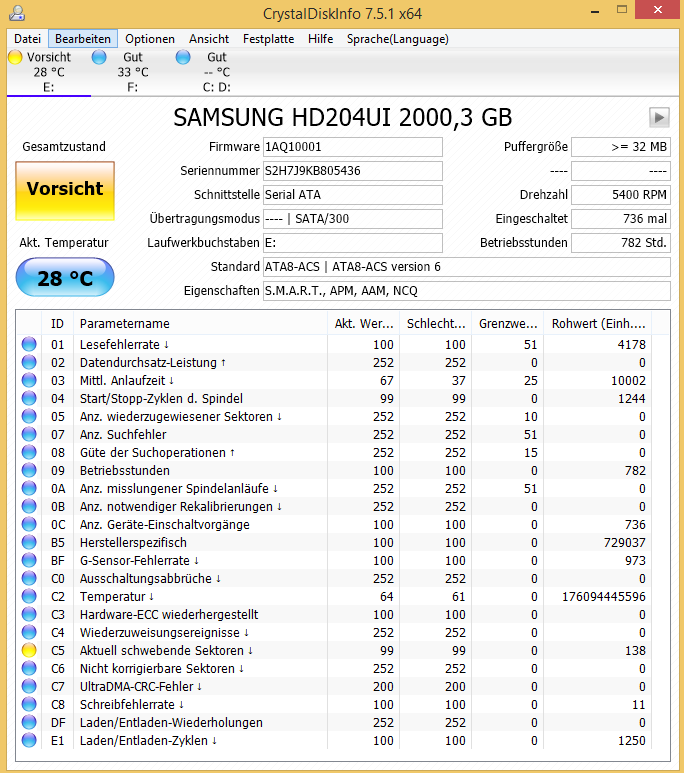The image size is (684, 773).
Task: Click yellow status orb for drive E:
Action: [15, 57]
